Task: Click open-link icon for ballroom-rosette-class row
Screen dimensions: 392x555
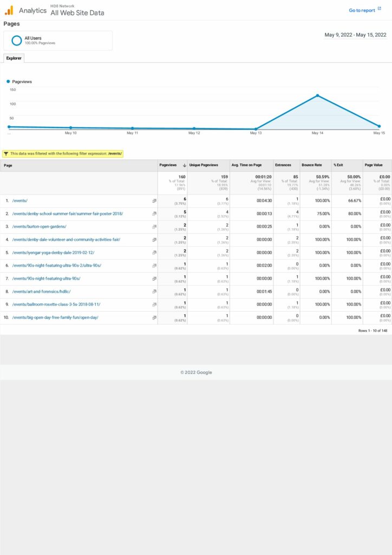Action: [x=154, y=305]
